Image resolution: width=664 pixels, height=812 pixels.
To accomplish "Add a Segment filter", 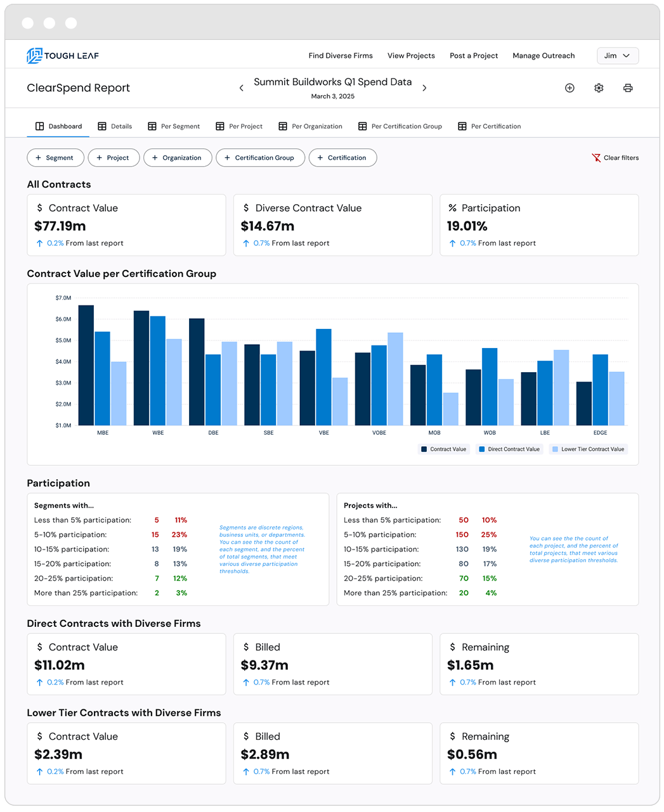I will point(55,158).
